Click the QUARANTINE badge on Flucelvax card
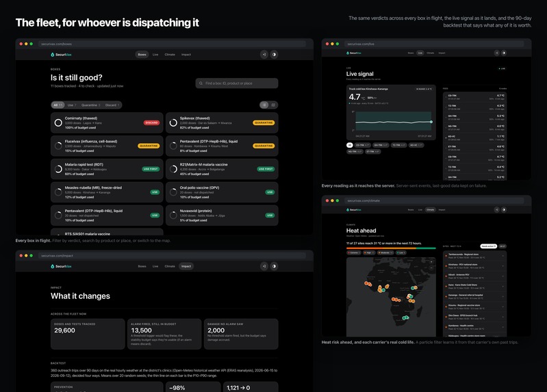This screenshot has width=547, height=392. click(x=149, y=146)
